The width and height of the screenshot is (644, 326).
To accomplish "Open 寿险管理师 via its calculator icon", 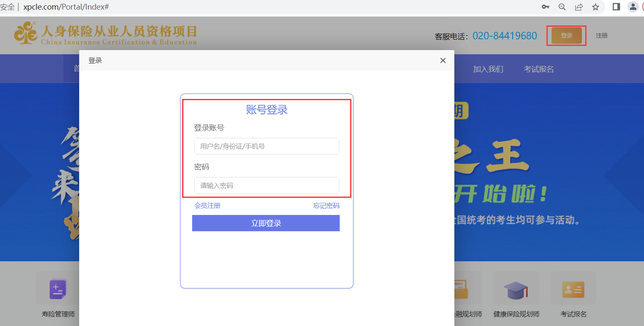I will coord(58,288).
